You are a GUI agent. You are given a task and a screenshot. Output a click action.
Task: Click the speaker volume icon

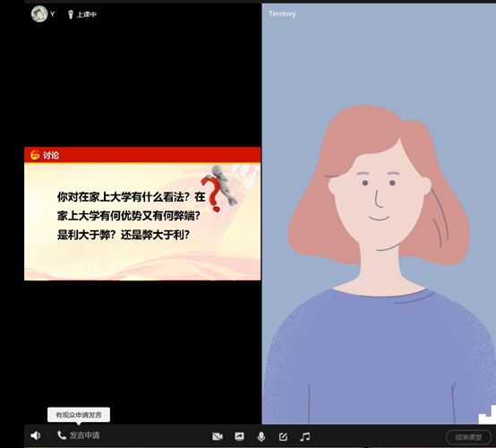tap(36, 435)
